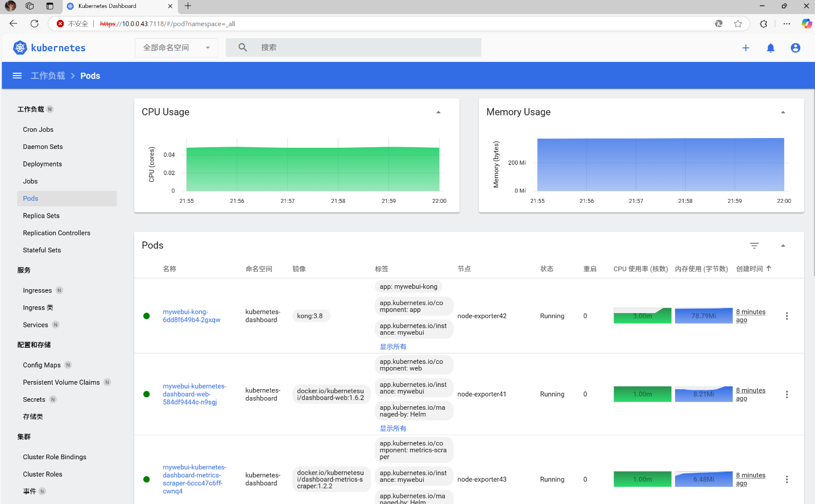Viewport: 815px width, 504px height.
Task: Click 工作负载 breadcrumb link
Action: click(48, 76)
